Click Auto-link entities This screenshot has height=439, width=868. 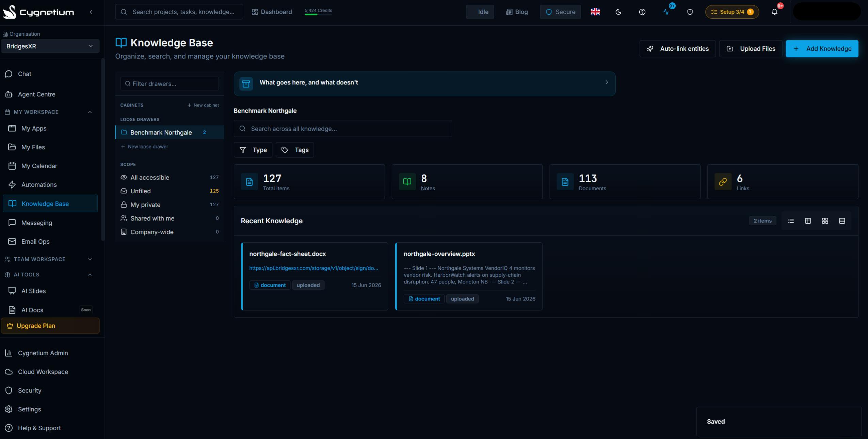[677, 49]
